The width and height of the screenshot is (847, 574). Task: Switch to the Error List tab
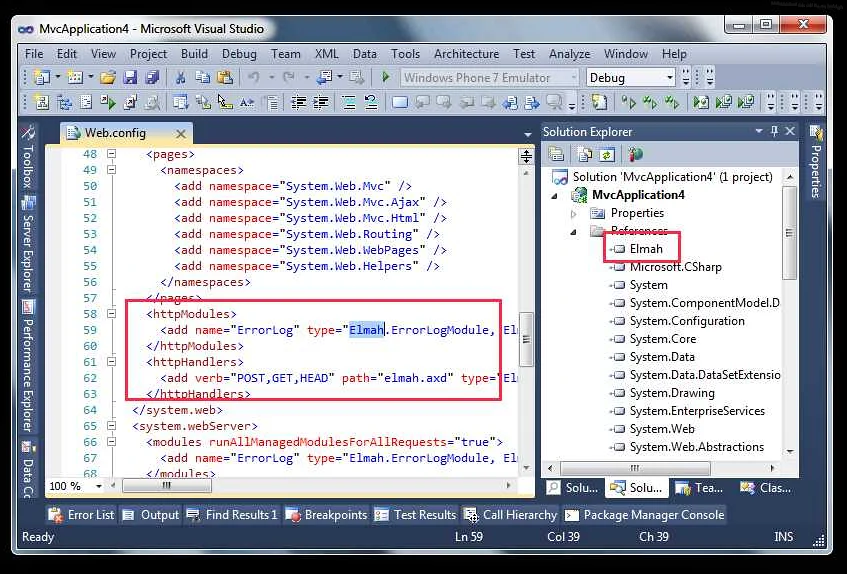tap(81, 515)
